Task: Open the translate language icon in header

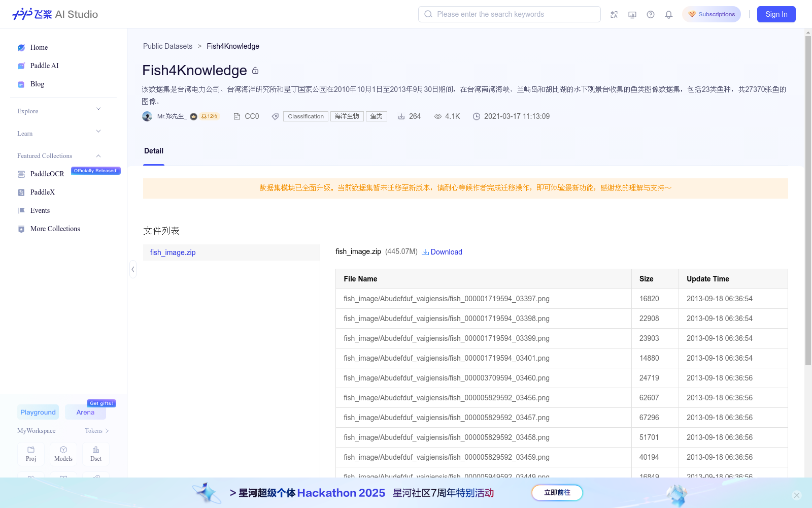Action: [614, 14]
